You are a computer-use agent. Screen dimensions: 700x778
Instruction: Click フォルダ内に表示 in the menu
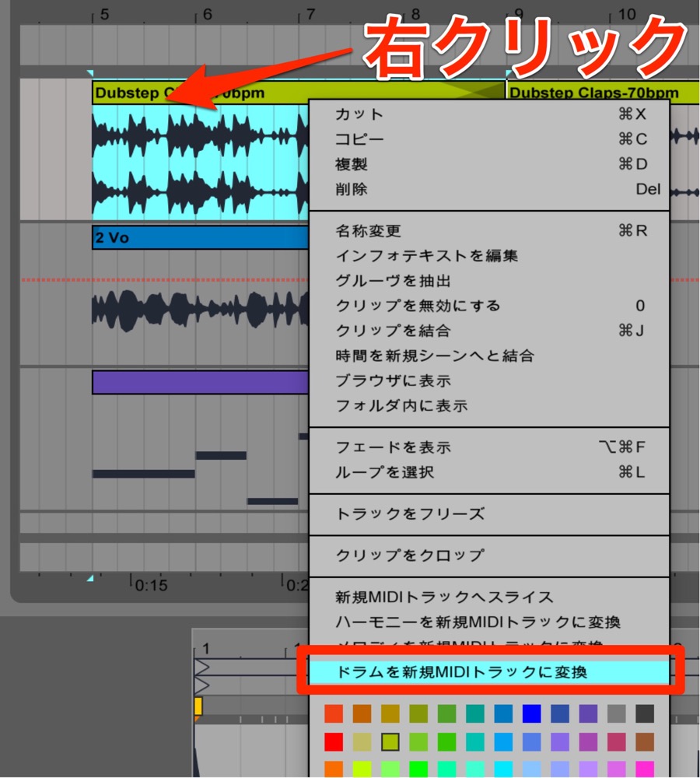489,406
